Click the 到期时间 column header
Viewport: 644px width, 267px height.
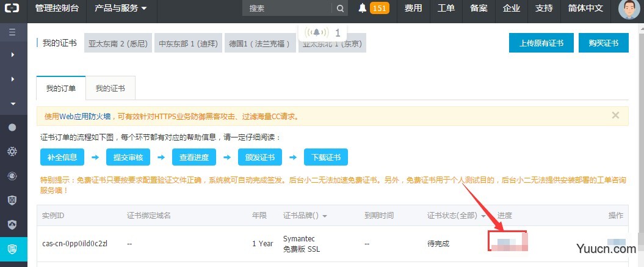[378, 216]
